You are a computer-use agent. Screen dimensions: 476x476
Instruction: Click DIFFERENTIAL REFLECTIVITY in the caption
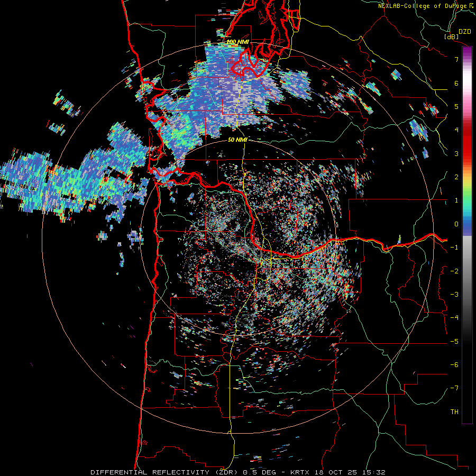(x=150, y=472)
